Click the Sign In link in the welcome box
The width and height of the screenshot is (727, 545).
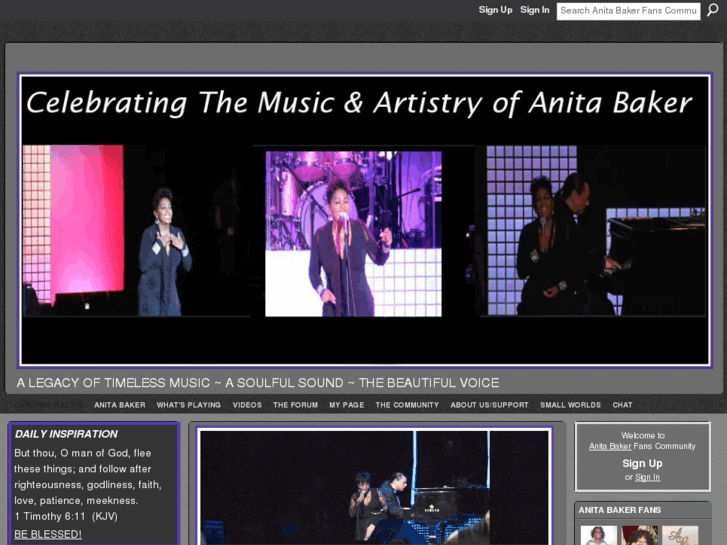coord(647,477)
